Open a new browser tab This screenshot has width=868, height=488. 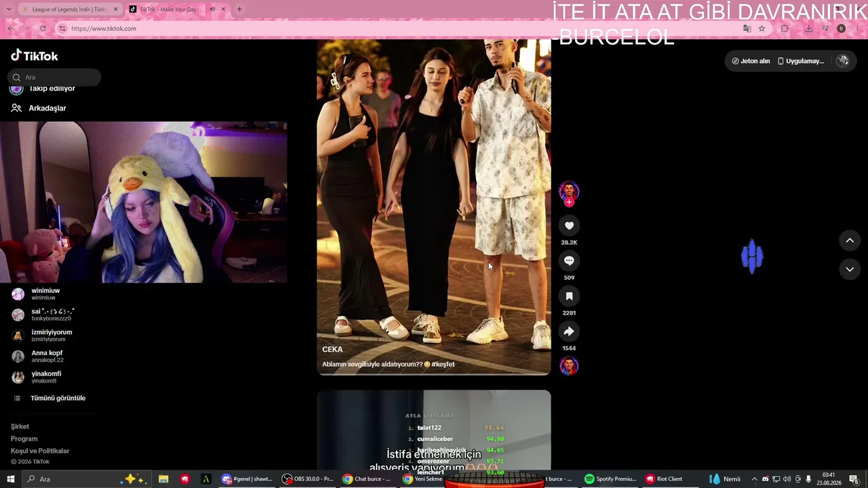click(239, 9)
